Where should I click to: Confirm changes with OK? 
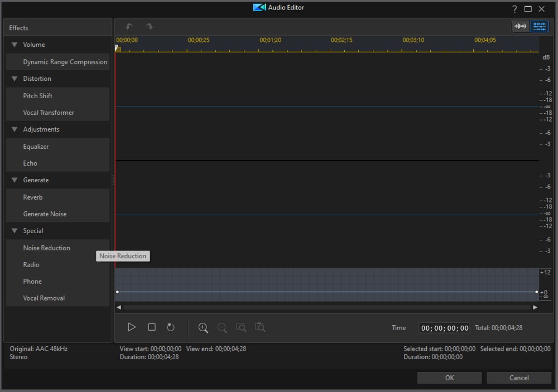click(x=449, y=378)
